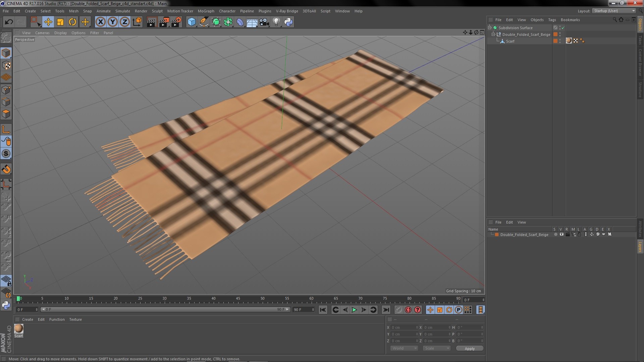Click the Render to Picture Viewer icon
The image size is (644, 362).
pos(164,22)
